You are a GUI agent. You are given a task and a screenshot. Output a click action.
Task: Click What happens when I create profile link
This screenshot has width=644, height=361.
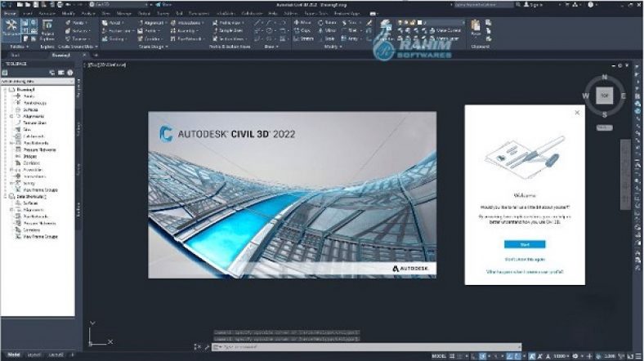[525, 272]
